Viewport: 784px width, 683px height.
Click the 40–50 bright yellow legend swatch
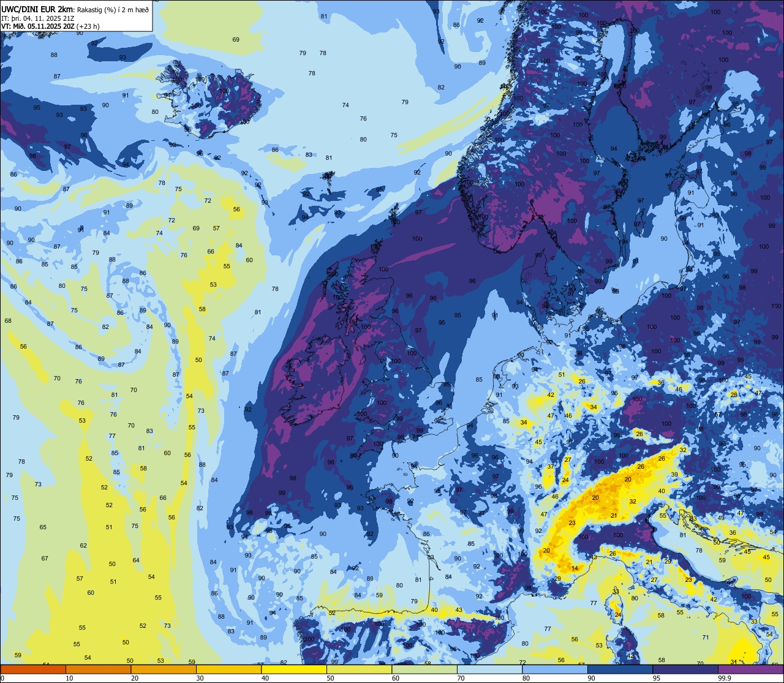tap(294, 669)
